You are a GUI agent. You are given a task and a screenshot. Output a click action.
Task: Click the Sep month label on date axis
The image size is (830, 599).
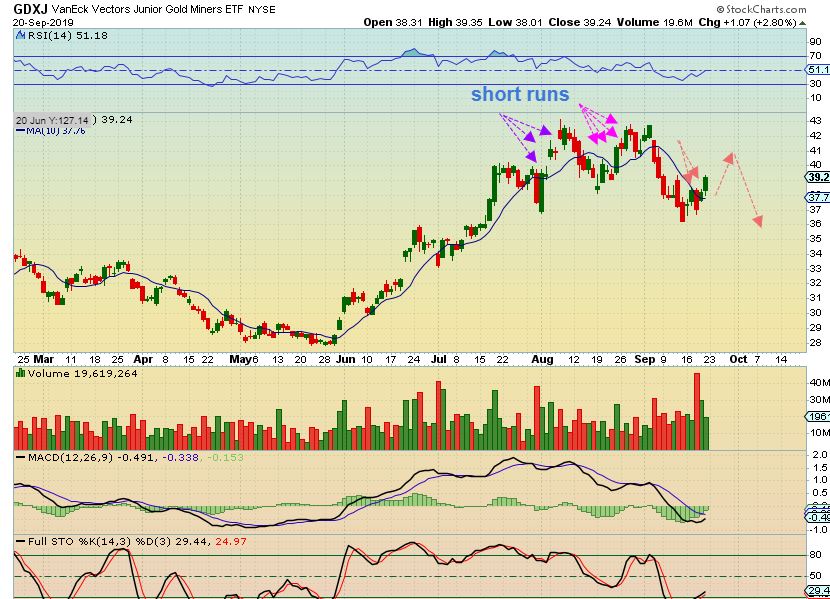(x=644, y=359)
